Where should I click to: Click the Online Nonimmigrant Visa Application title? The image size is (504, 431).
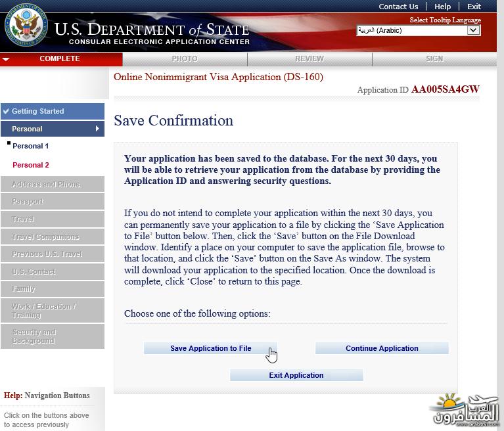219,77
